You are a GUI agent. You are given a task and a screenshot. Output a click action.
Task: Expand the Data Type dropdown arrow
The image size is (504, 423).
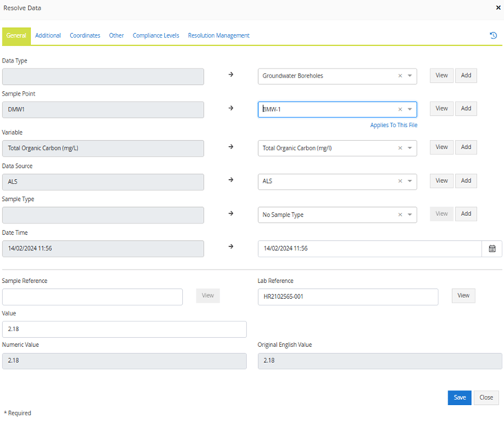[x=410, y=76]
